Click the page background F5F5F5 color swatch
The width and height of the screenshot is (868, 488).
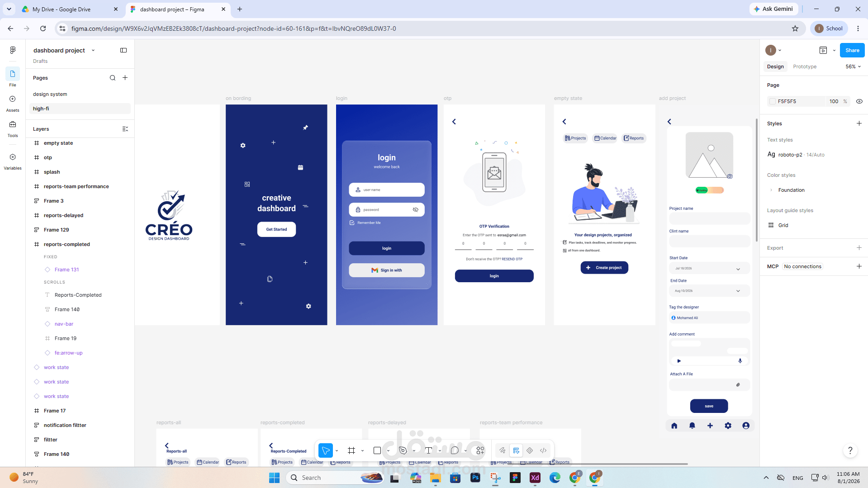click(x=773, y=101)
